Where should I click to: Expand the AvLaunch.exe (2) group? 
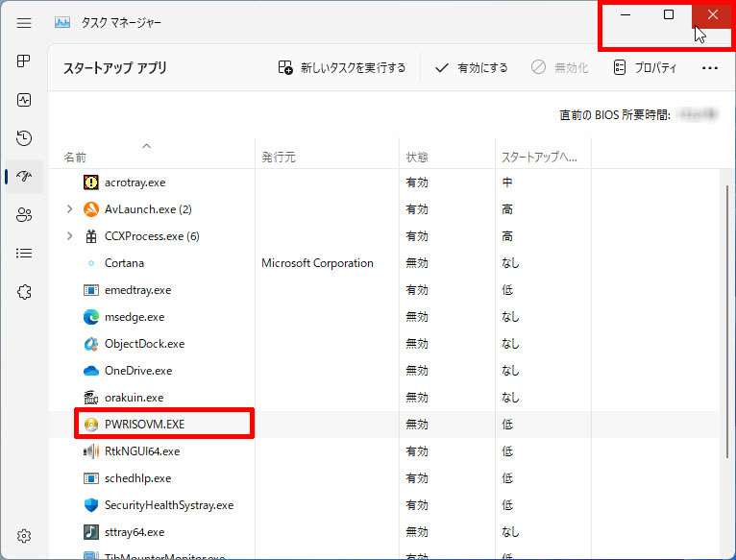click(x=69, y=208)
